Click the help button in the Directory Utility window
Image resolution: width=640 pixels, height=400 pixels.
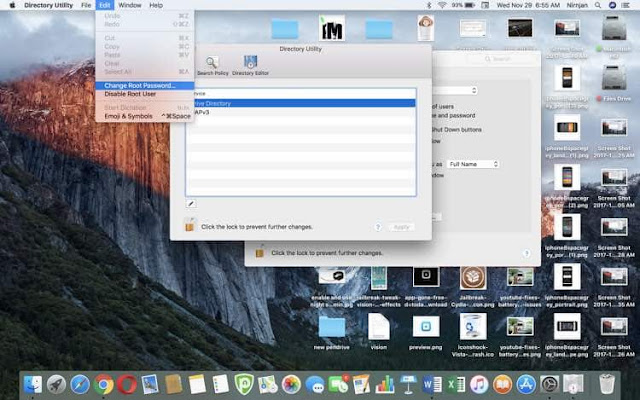point(378,227)
